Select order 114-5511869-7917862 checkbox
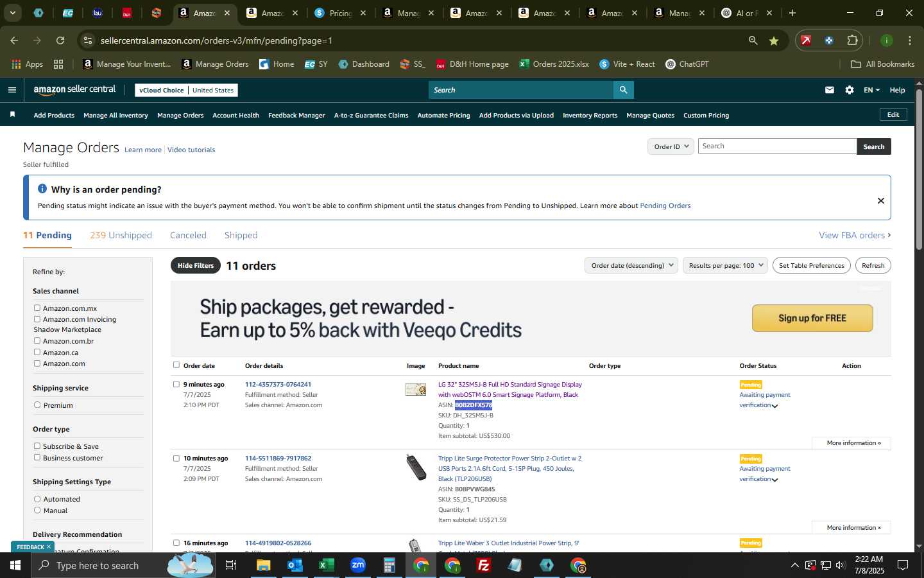 pyautogui.click(x=176, y=458)
